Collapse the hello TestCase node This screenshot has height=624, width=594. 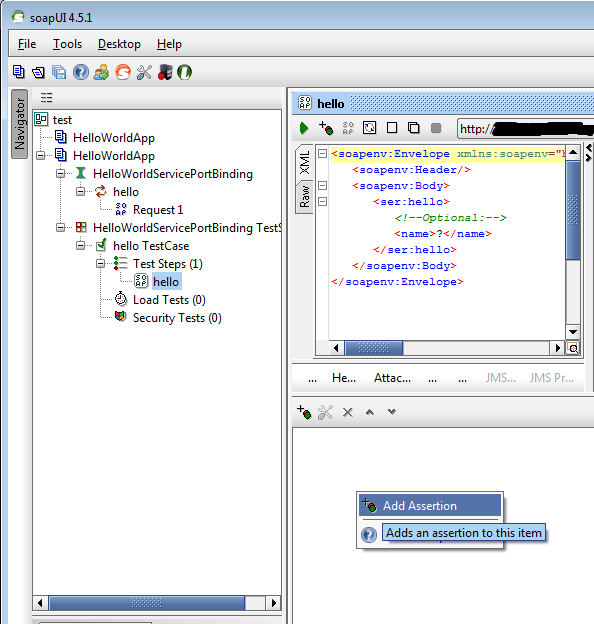[x=80, y=245]
